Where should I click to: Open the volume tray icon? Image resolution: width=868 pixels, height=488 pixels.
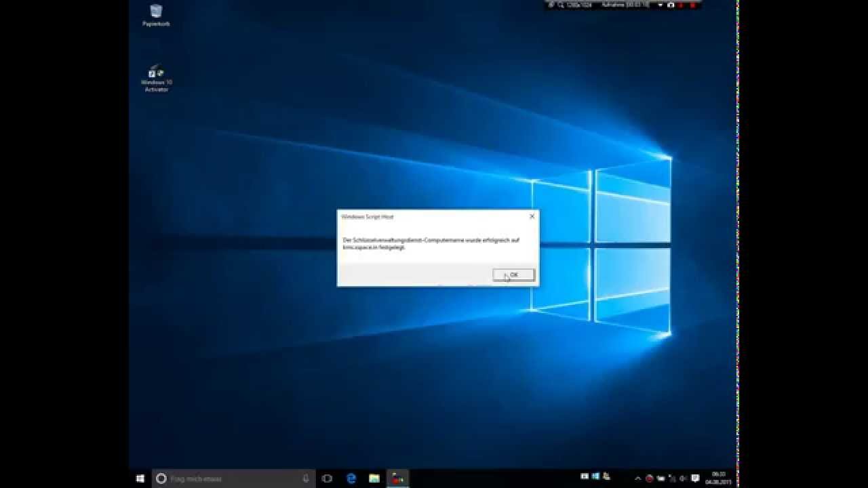[684, 479]
